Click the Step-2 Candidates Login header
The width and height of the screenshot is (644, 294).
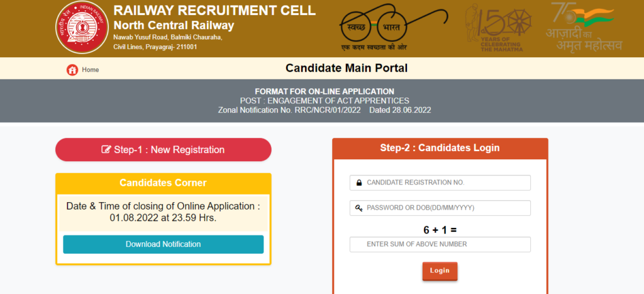440,148
